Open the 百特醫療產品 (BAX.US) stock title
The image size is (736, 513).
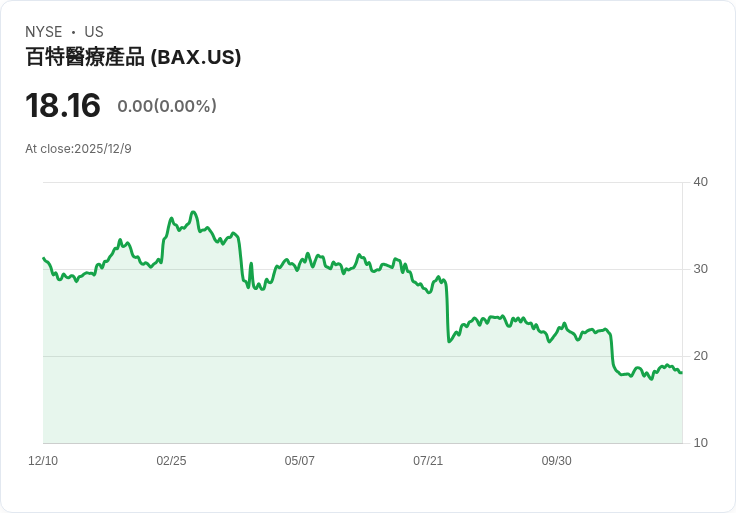click(133, 57)
